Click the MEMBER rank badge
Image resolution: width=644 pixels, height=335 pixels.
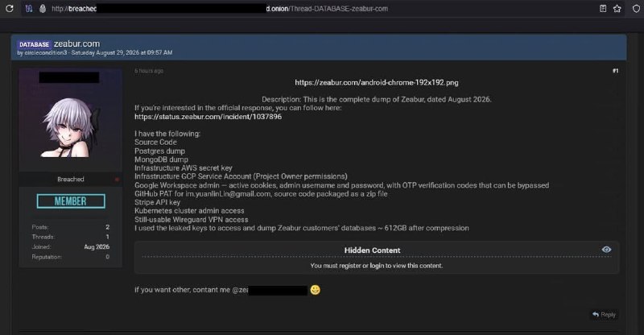click(71, 201)
